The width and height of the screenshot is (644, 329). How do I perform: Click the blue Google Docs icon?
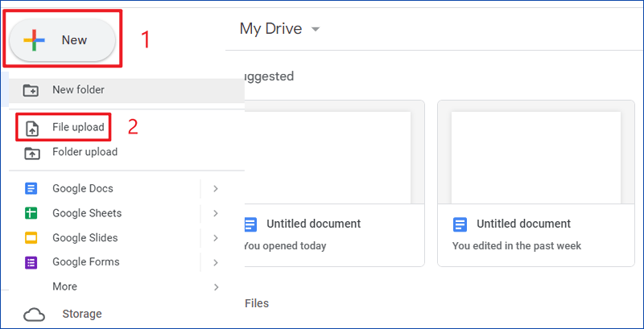[x=31, y=189]
